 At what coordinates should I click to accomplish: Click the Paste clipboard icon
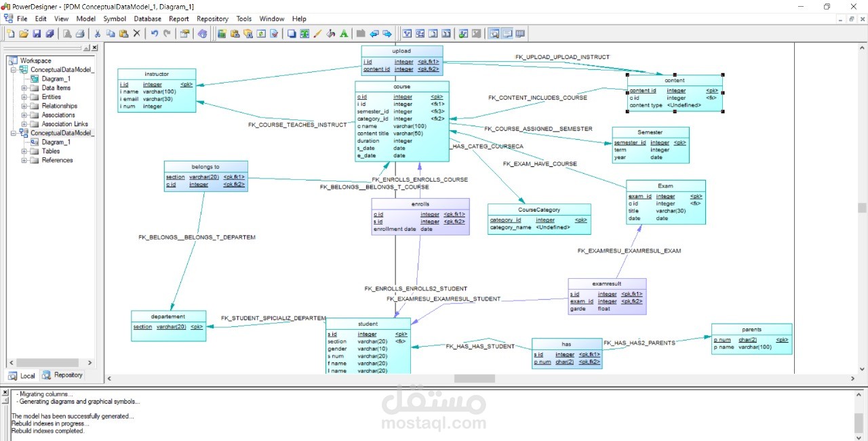point(123,33)
